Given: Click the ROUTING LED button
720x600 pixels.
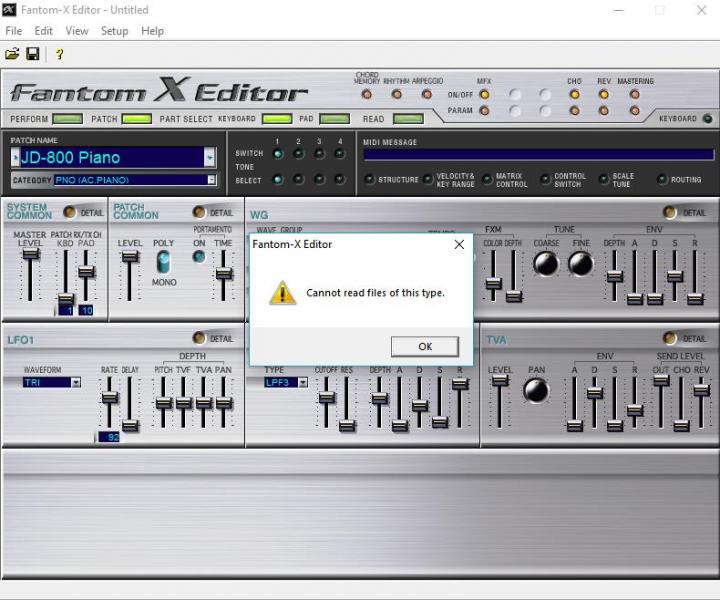Looking at the screenshot, I should coord(662,179).
